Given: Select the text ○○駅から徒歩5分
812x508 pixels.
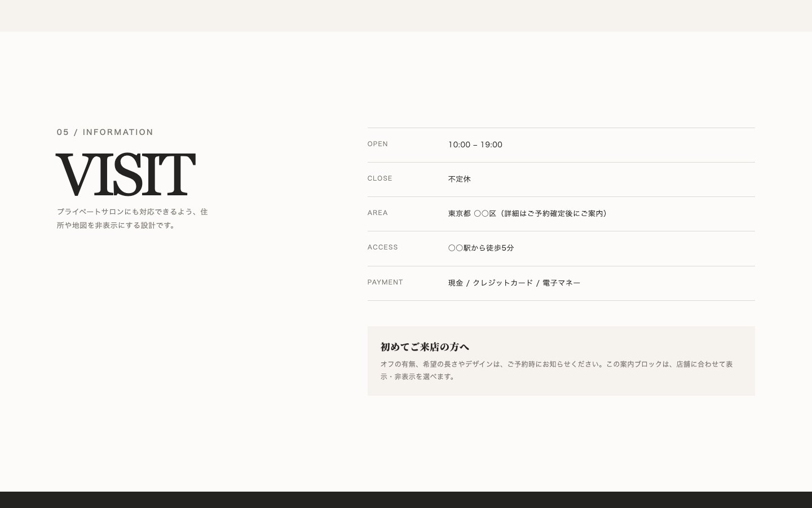Looking at the screenshot, I should point(481,248).
